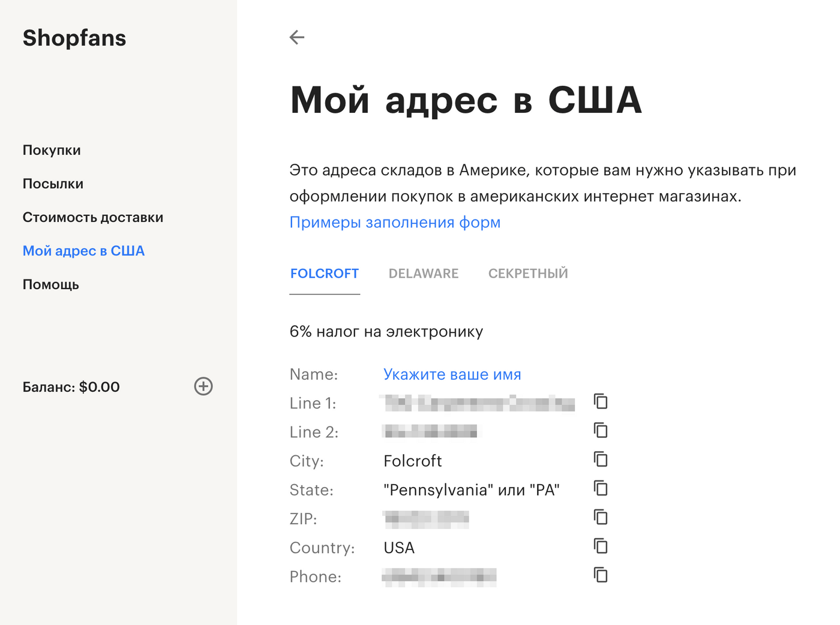Open Стоимость доставки in the sidebar
This screenshot has height=625, width=840.
point(93,217)
